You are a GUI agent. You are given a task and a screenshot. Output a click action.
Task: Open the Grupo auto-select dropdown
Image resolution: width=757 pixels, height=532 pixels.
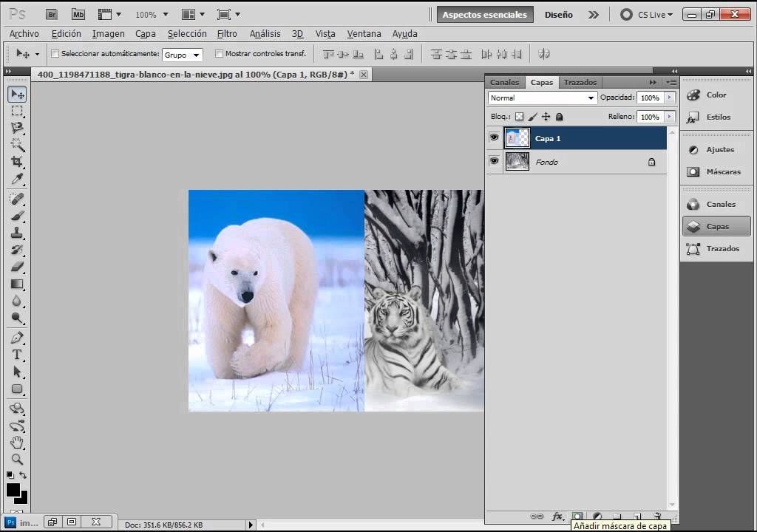click(183, 55)
